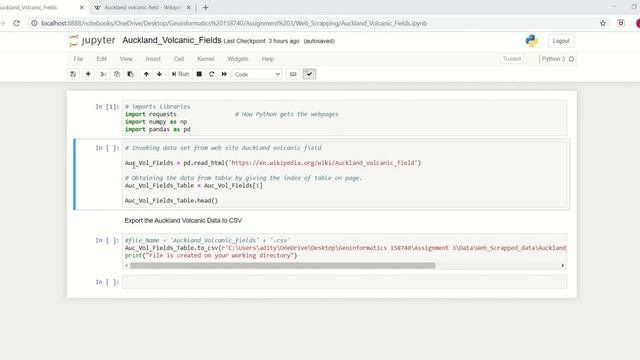
Task: Open the Insert menu
Action: (153, 59)
